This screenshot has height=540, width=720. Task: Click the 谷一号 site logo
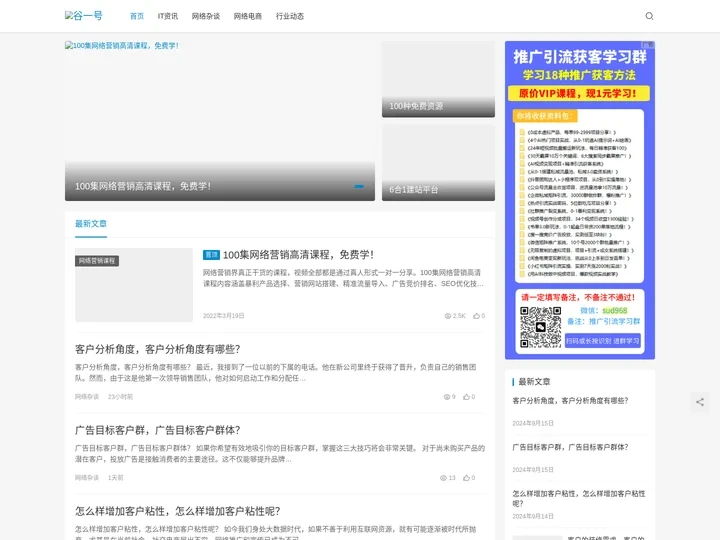84,16
